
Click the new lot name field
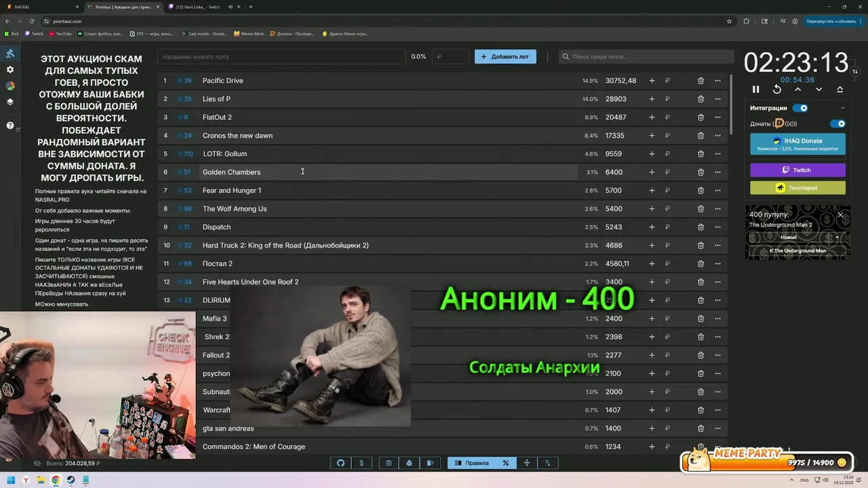pyautogui.click(x=281, y=57)
